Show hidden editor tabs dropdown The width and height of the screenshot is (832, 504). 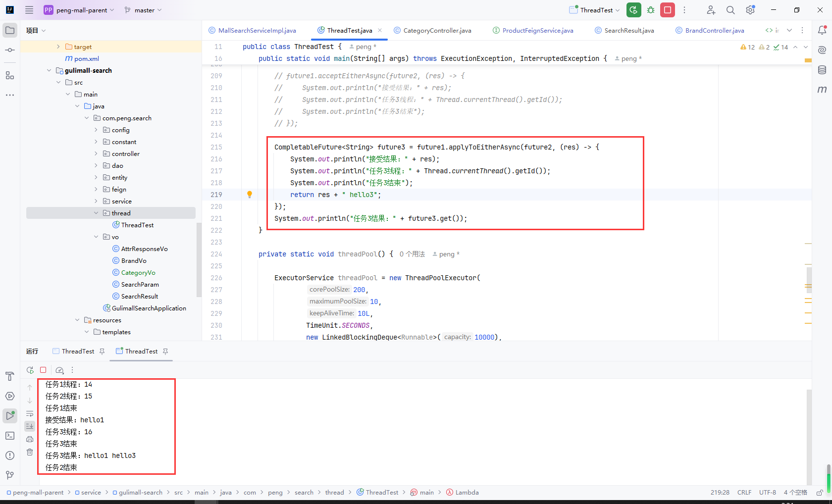pos(789,30)
